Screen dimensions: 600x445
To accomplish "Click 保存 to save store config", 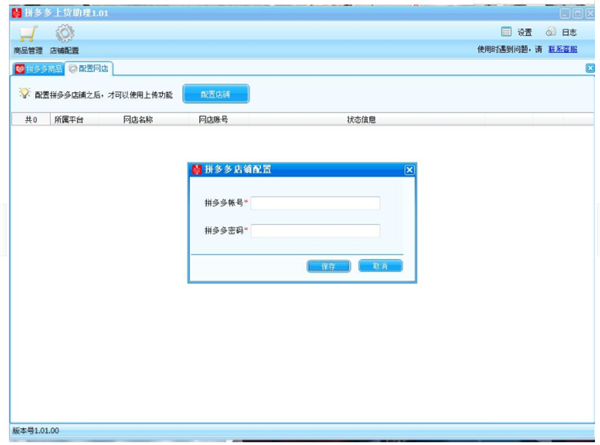I will pos(329,266).
